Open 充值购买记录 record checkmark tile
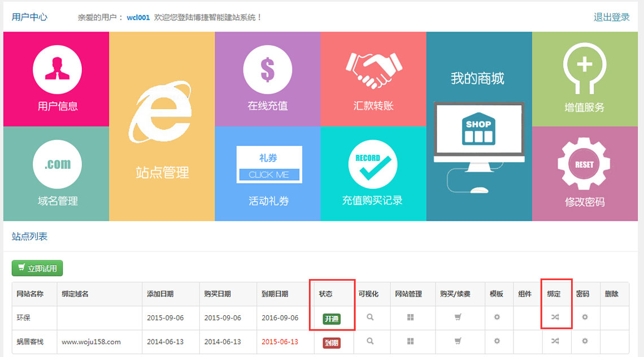Screen dimensions: 644x357 click(x=372, y=173)
